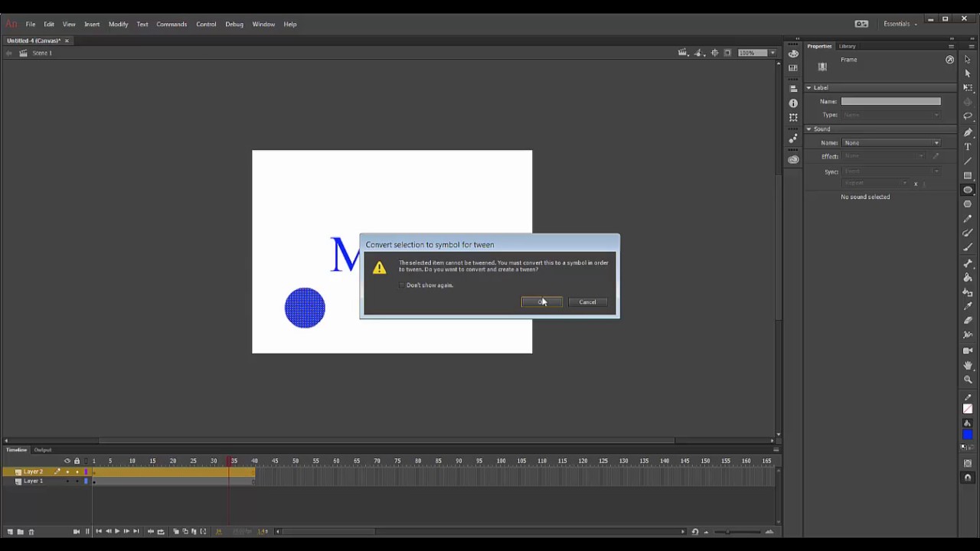The image size is (980, 551).
Task: Toggle the Clip Content Outside Stage button
Action: tap(727, 53)
